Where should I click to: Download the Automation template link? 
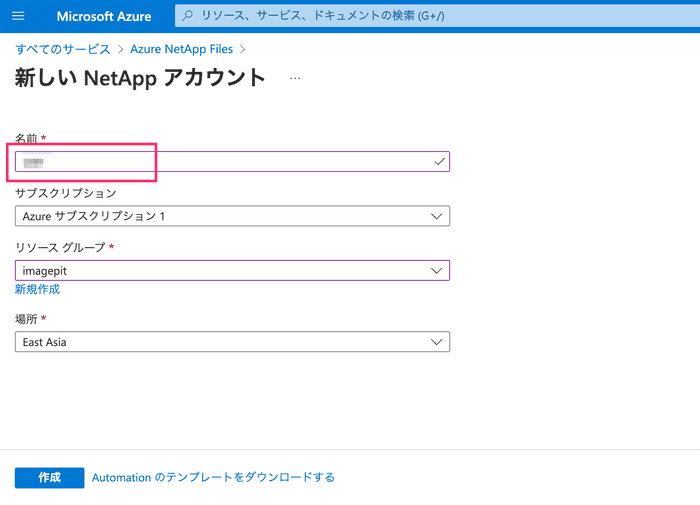[213, 477]
